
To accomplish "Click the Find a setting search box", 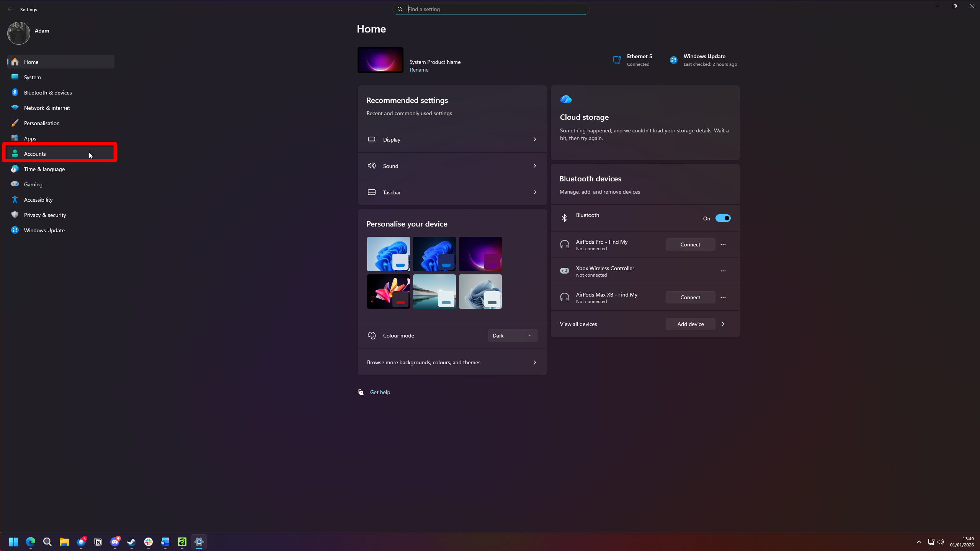I will click(490, 9).
